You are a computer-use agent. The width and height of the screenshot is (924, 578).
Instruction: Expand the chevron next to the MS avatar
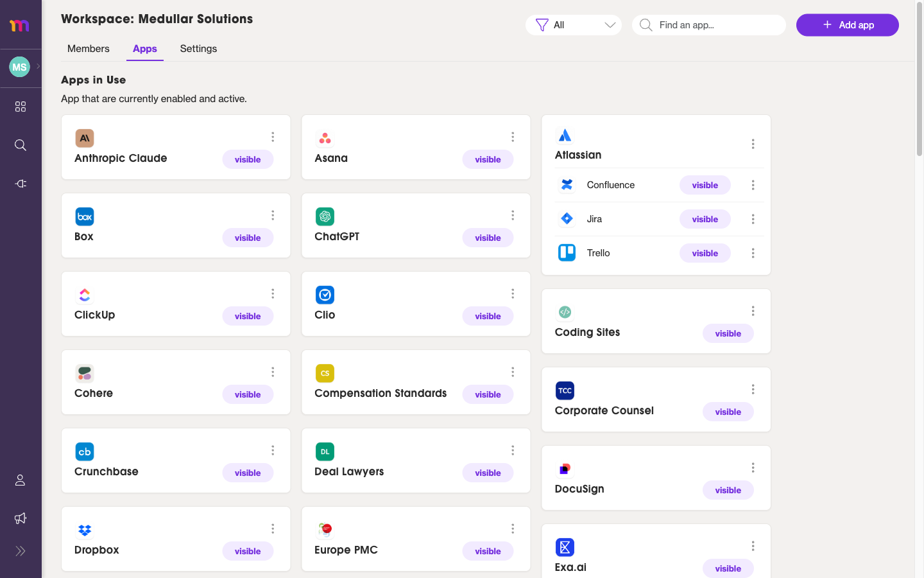point(38,66)
